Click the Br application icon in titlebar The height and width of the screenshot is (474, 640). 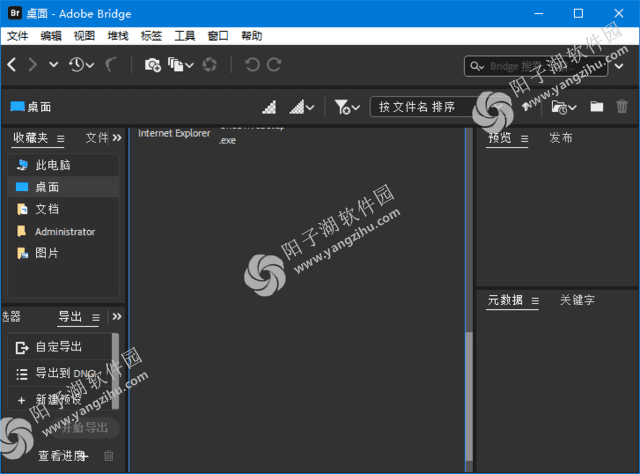coord(15,13)
